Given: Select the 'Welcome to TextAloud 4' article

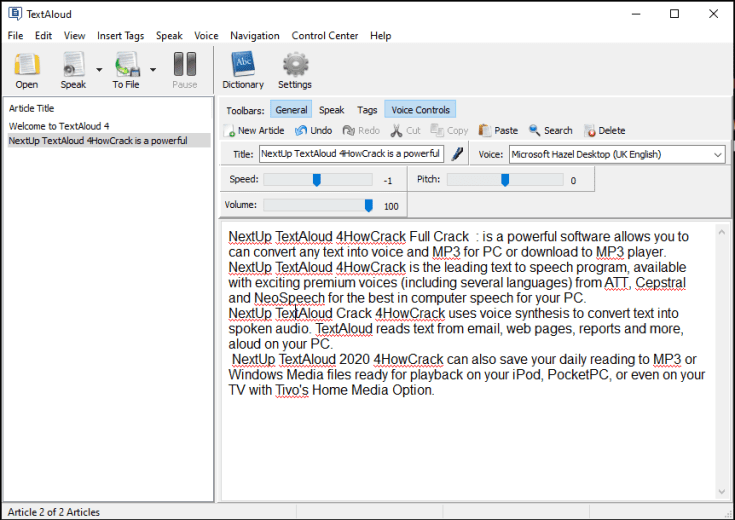Looking at the screenshot, I should pyautogui.click(x=59, y=126).
